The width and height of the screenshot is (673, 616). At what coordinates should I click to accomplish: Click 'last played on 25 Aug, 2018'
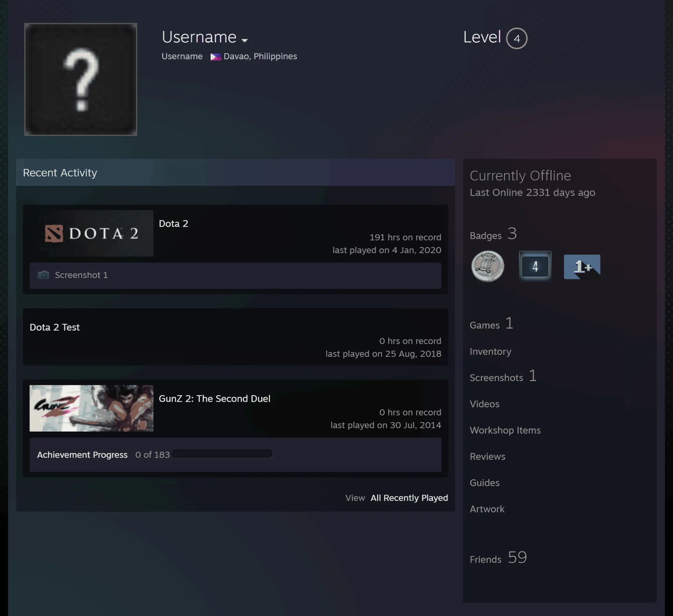(383, 354)
